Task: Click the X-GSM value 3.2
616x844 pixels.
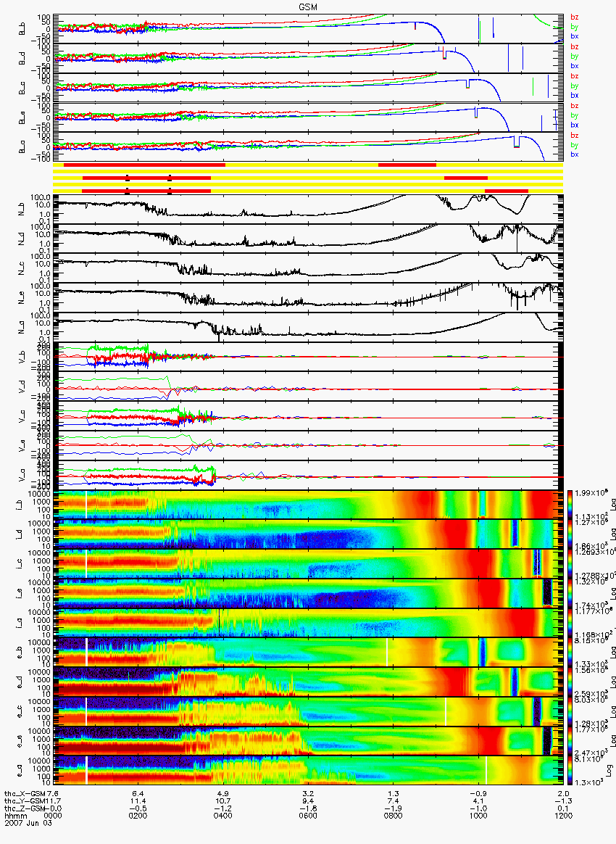Action: pyautogui.click(x=308, y=794)
